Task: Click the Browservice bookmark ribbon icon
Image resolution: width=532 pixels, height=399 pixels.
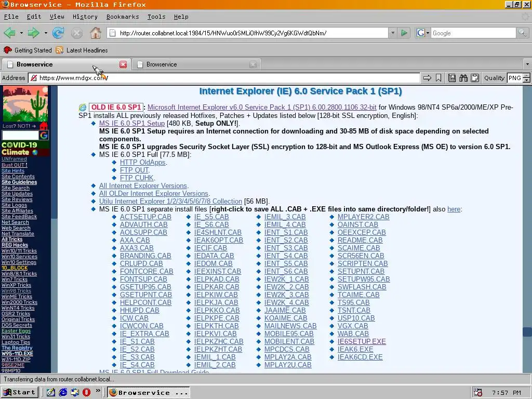Action: pos(438,78)
